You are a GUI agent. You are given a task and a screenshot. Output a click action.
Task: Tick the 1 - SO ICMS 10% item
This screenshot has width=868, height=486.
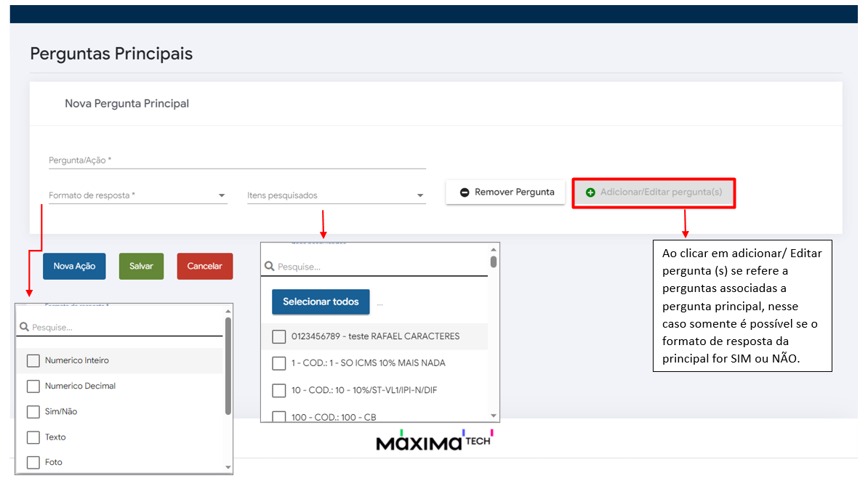278,363
